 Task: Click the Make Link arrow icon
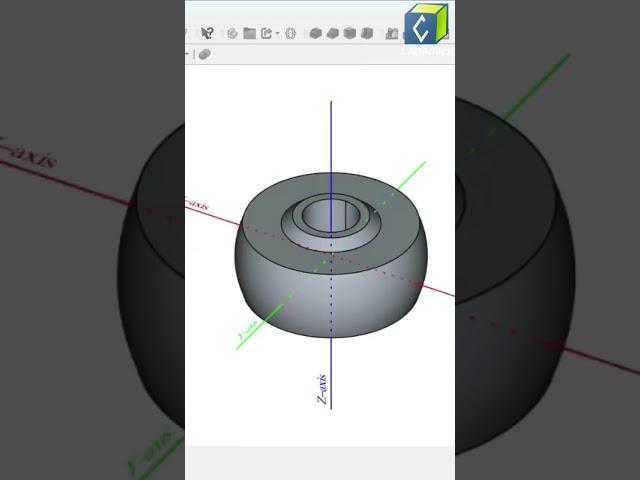click(267, 33)
